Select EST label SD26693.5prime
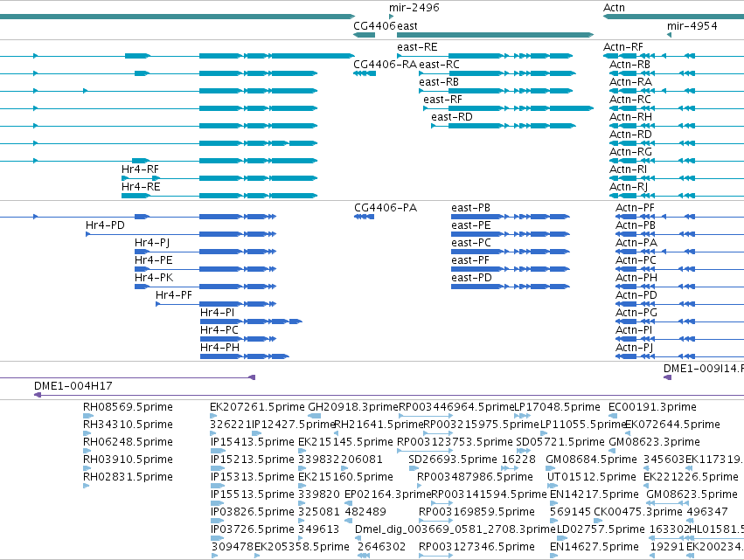 (x=453, y=460)
